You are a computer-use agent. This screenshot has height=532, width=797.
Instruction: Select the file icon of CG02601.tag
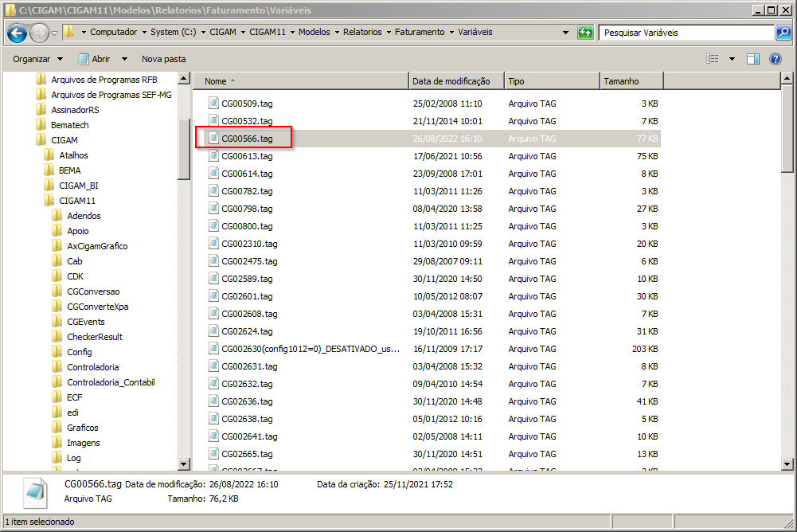tap(213, 295)
